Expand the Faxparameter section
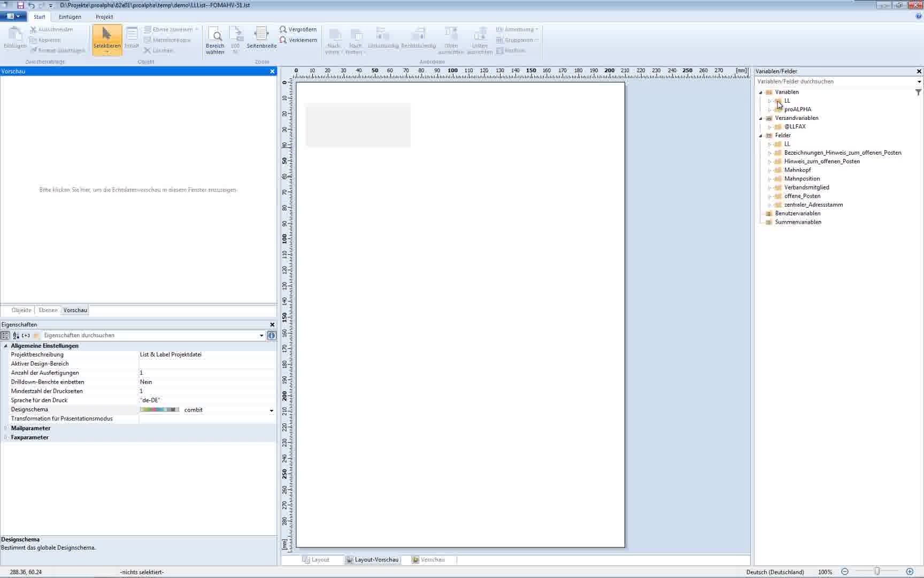The height and width of the screenshot is (578, 924). [x=6, y=437]
